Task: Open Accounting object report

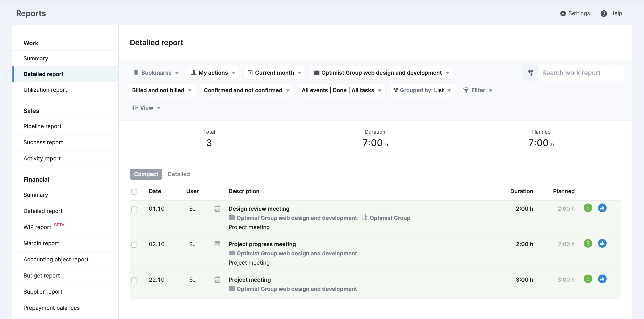Action: tap(65, 260)
